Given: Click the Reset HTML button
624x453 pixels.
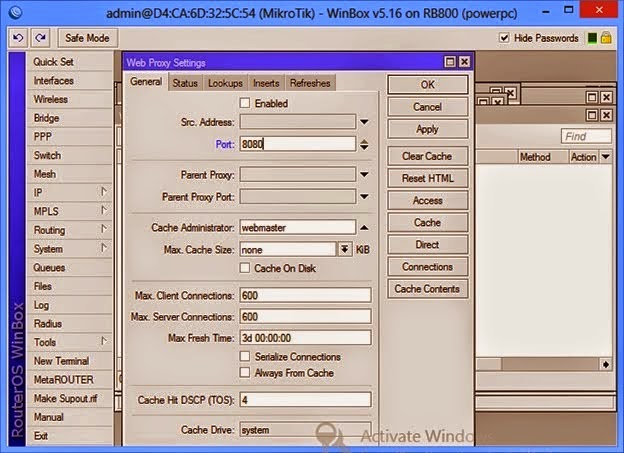Looking at the screenshot, I should (428, 178).
